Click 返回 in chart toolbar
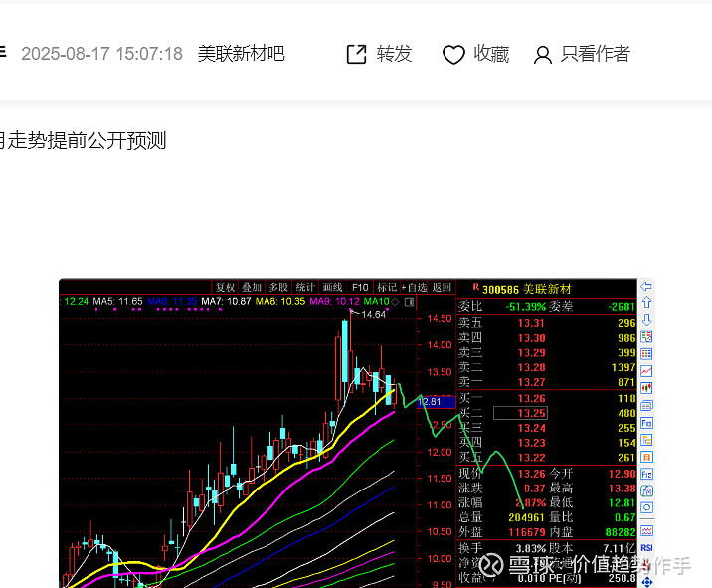The width and height of the screenshot is (712, 588). pos(442,288)
